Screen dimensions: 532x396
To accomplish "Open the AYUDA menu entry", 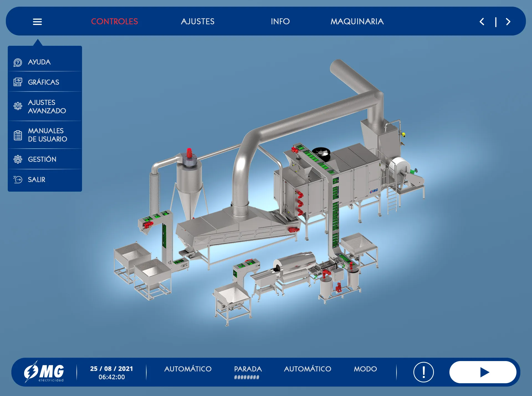I will [45, 62].
